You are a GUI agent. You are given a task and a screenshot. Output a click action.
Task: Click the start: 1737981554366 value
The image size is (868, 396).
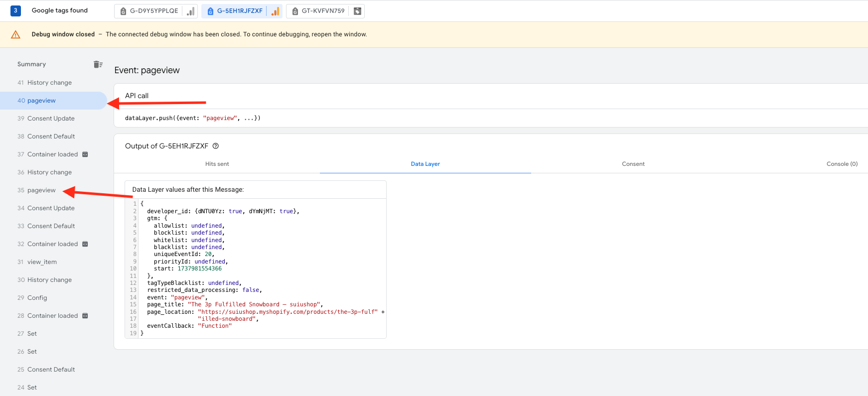click(x=199, y=268)
